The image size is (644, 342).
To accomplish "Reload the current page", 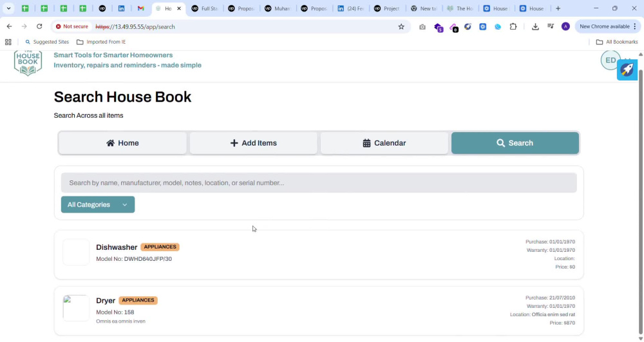I will pyautogui.click(x=39, y=26).
